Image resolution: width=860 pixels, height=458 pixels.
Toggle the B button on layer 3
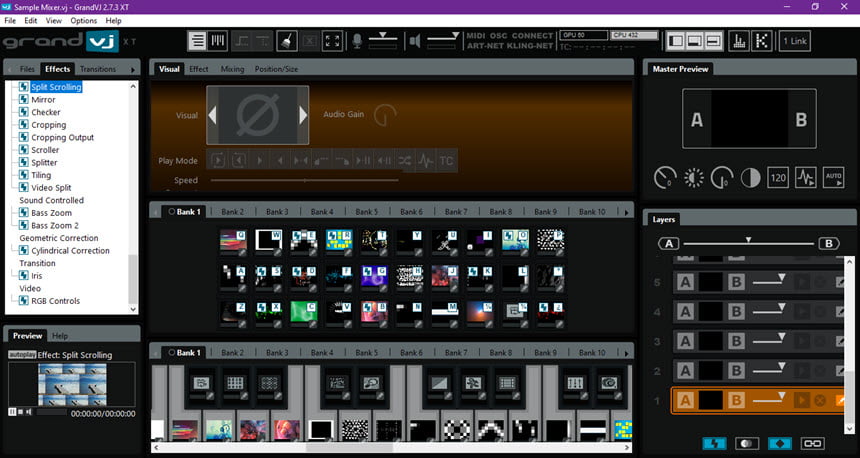736,341
